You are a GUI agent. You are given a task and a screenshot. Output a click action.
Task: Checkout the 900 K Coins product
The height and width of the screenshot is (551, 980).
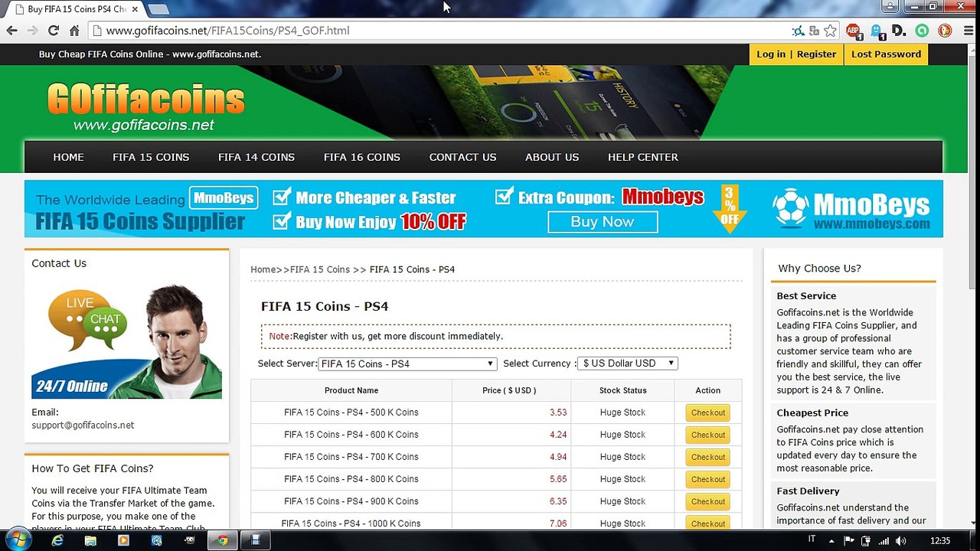(707, 501)
